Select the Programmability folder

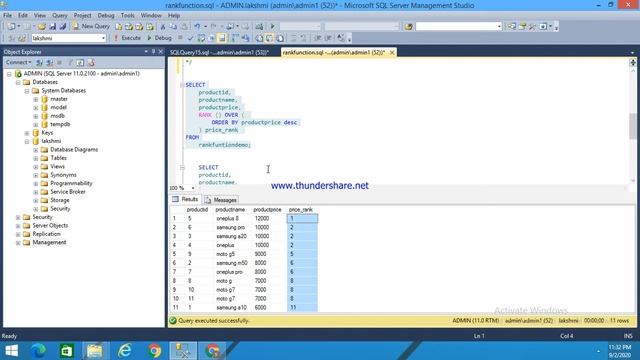[x=71, y=183]
